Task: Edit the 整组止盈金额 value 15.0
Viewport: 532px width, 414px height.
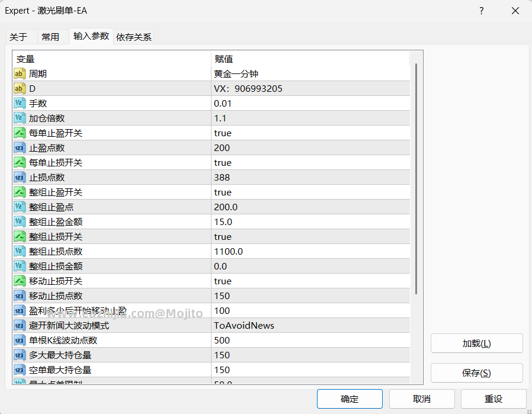Action: (x=310, y=222)
